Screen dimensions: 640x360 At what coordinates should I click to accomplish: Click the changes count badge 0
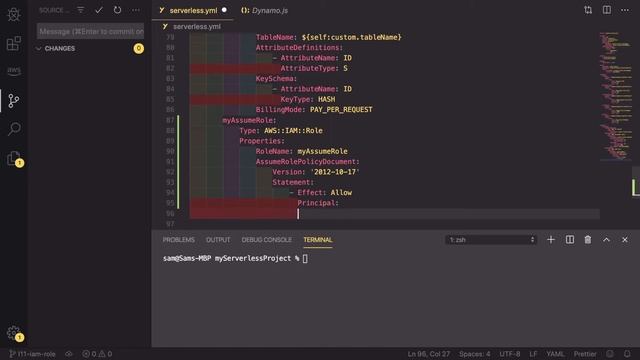pos(138,49)
